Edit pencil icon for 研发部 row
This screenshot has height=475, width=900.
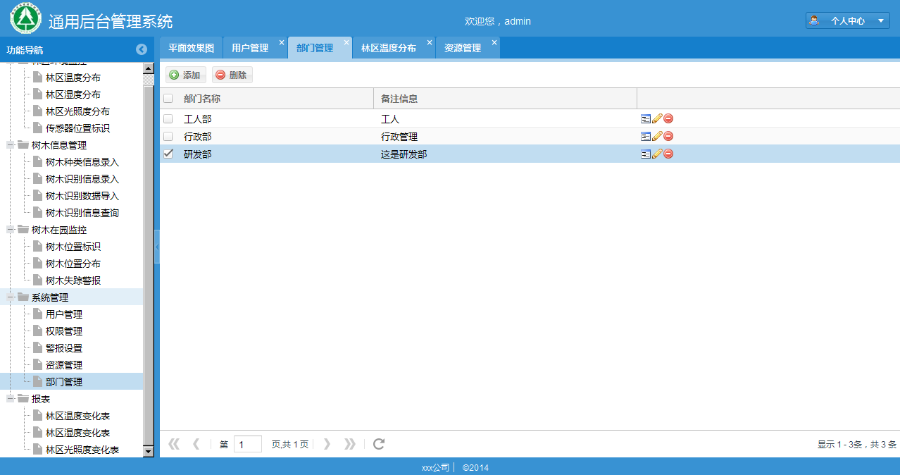click(x=657, y=154)
